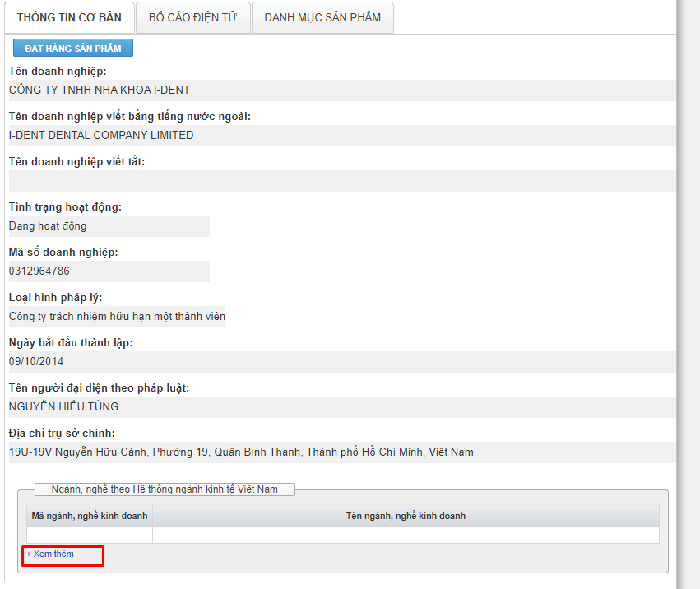
Task: Click the empty cell under Tên ngành column
Action: click(x=406, y=536)
